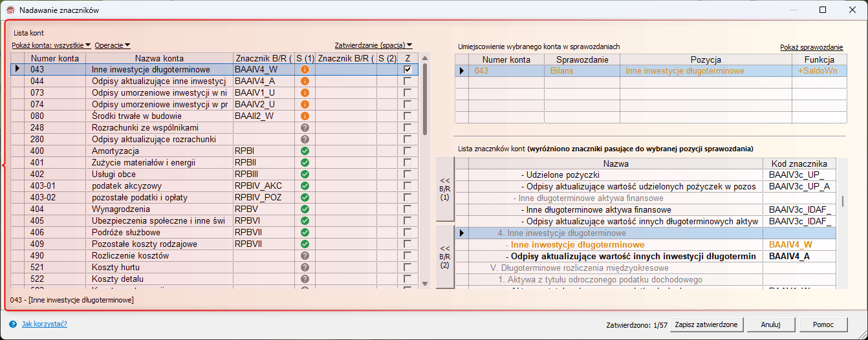Check approval checkbox for account 080

pyautogui.click(x=407, y=116)
